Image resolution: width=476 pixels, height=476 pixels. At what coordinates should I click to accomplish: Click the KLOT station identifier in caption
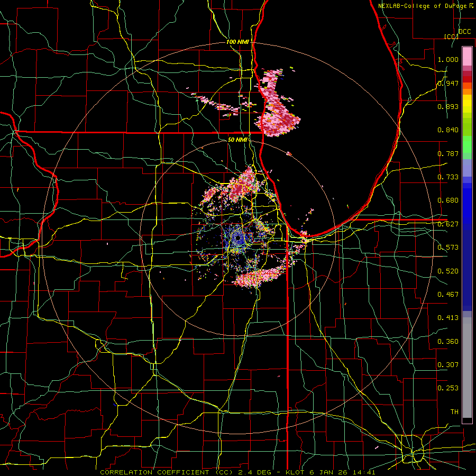click(296, 472)
